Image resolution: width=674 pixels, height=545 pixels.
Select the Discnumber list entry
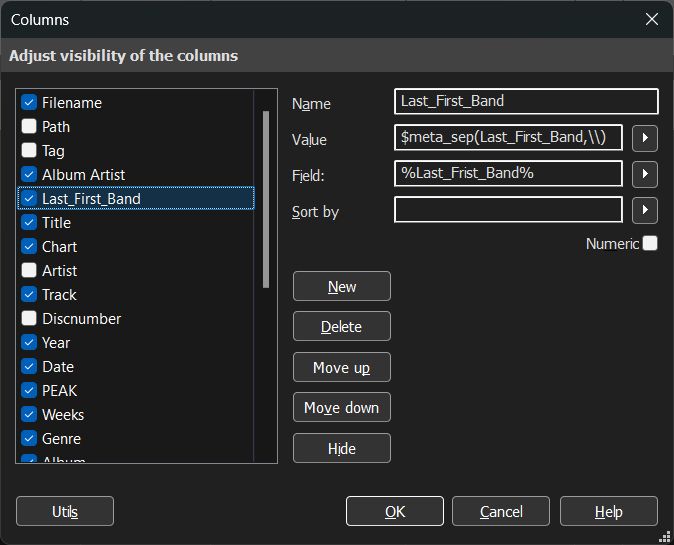coord(82,318)
